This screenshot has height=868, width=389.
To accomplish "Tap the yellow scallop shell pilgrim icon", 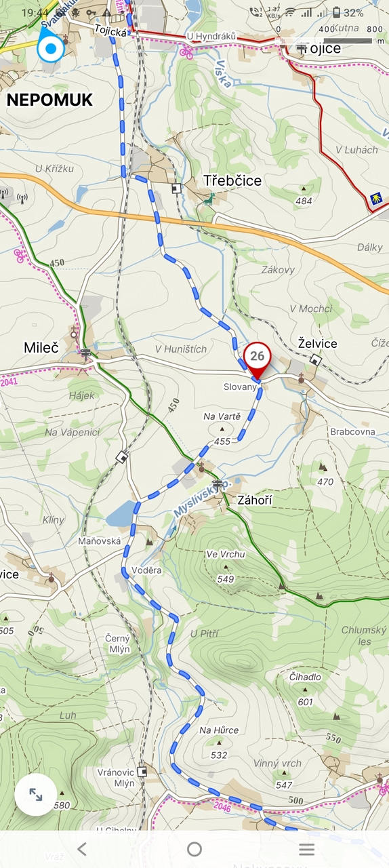I will 375,197.
